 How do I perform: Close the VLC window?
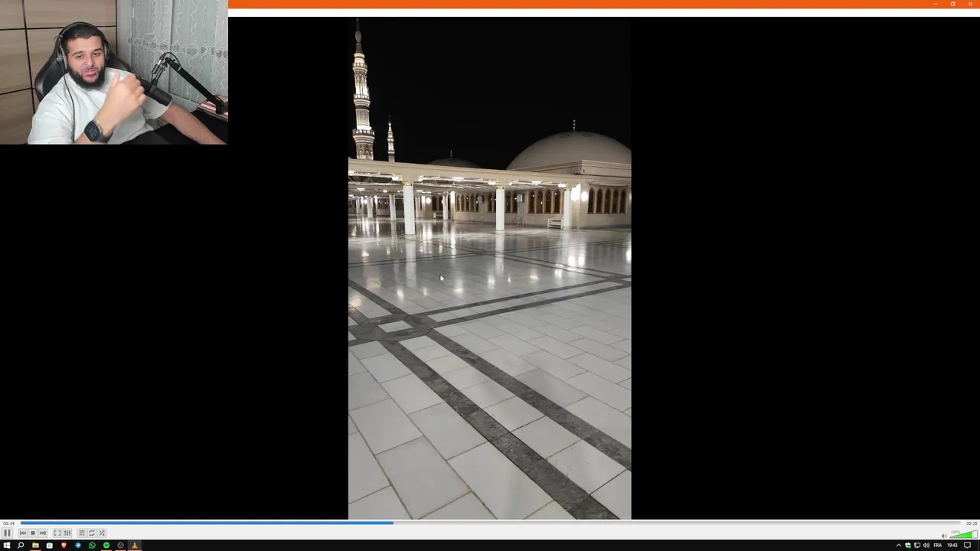(970, 4)
